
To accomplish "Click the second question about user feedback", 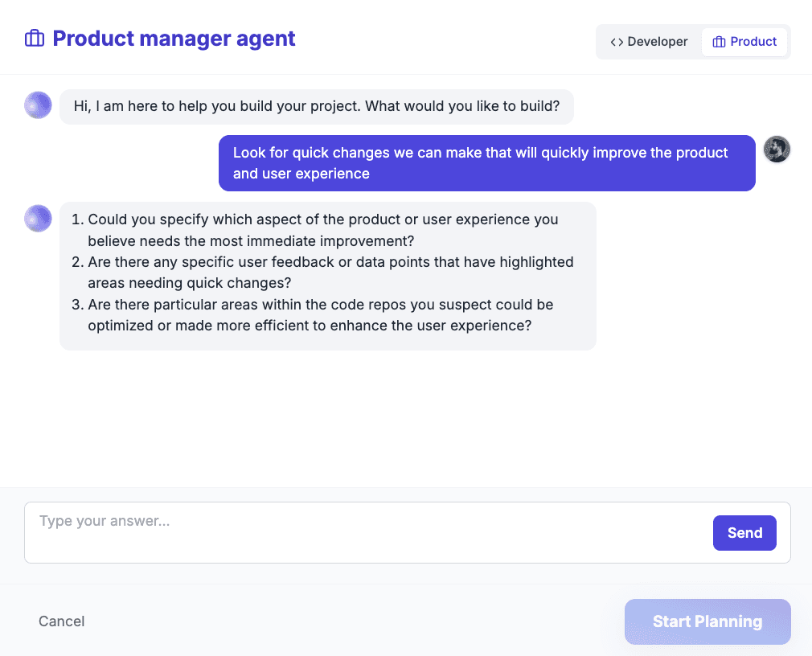I will click(322, 273).
